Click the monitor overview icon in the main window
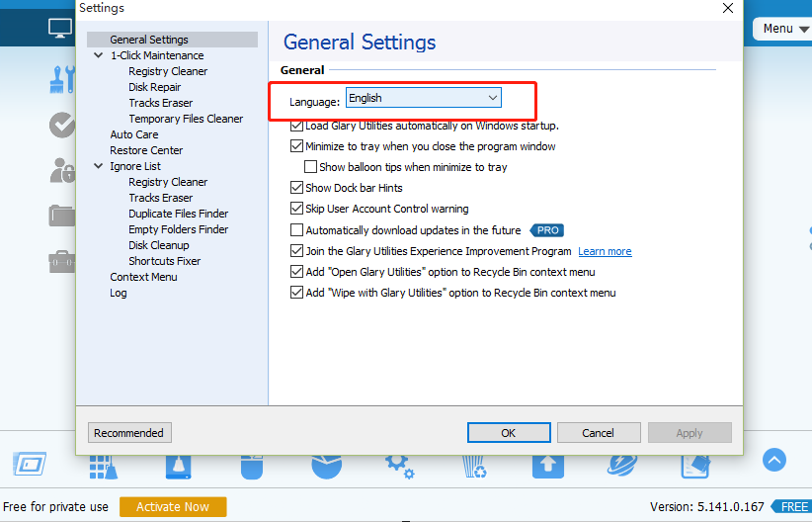Viewport: 812px width, 522px height. pos(60,29)
